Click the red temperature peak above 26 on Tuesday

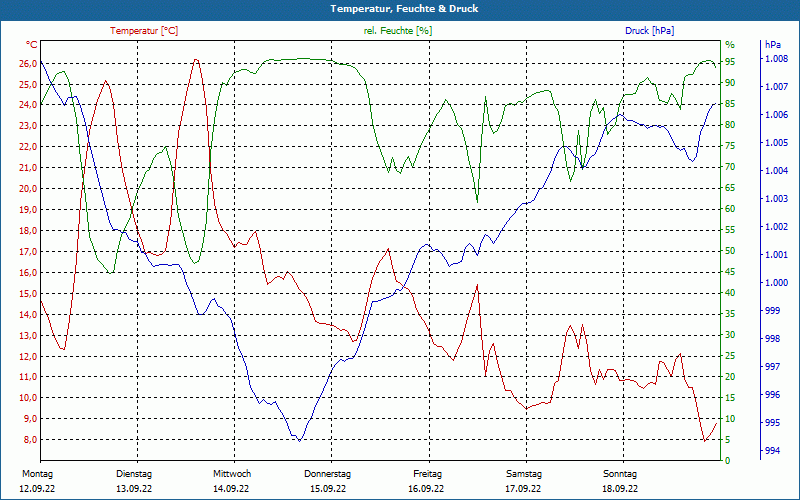196,60
